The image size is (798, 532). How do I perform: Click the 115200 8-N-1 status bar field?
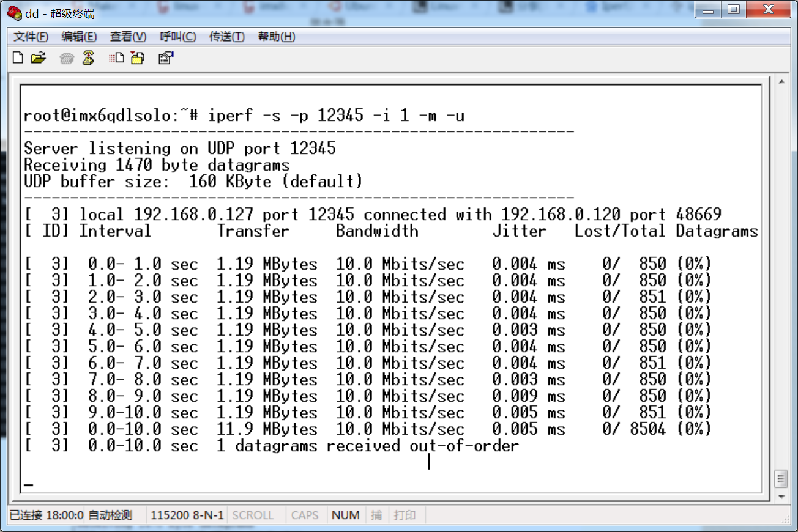click(x=187, y=515)
